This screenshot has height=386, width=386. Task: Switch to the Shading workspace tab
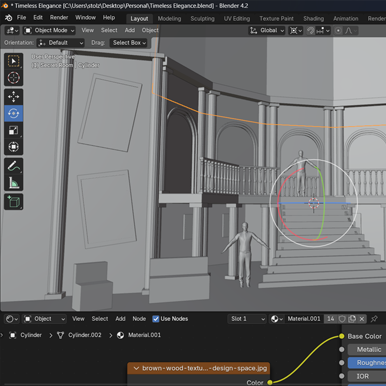pyautogui.click(x=313, y=19)
